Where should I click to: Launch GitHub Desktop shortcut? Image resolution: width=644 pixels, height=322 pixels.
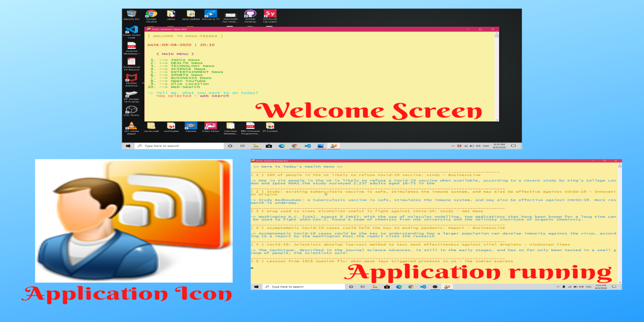pyautogui.click(x=250, y=17)
